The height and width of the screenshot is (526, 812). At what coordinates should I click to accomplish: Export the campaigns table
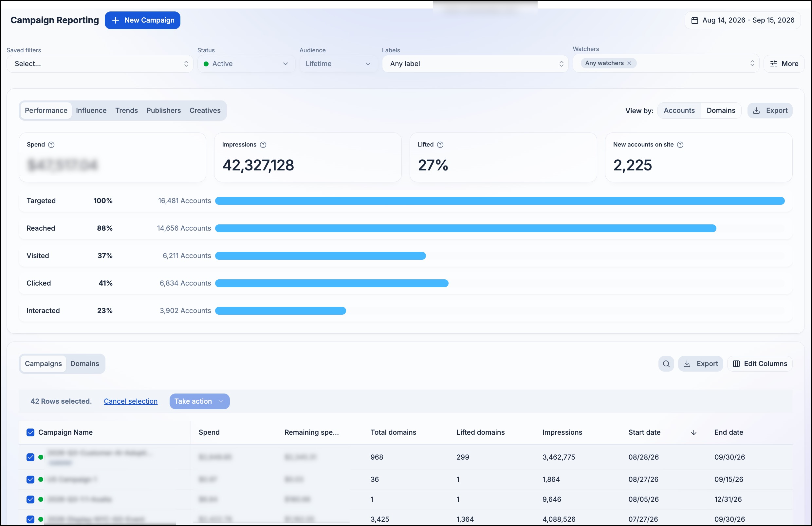pyautogui.click(x=700, y=364)
